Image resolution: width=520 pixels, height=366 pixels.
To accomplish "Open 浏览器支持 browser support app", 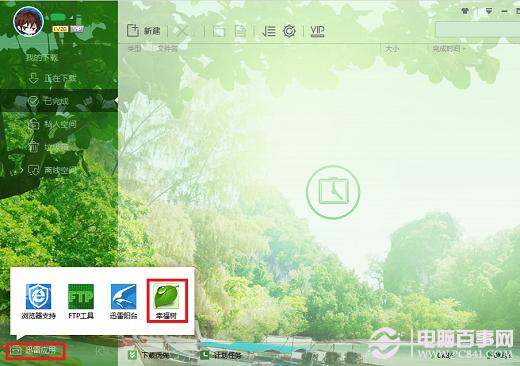I will coord(39,301).
